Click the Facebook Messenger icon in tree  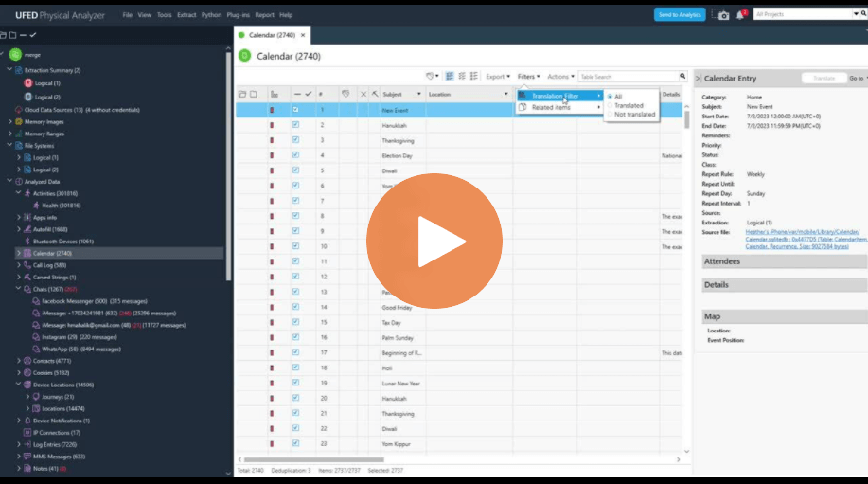(36, 301)
